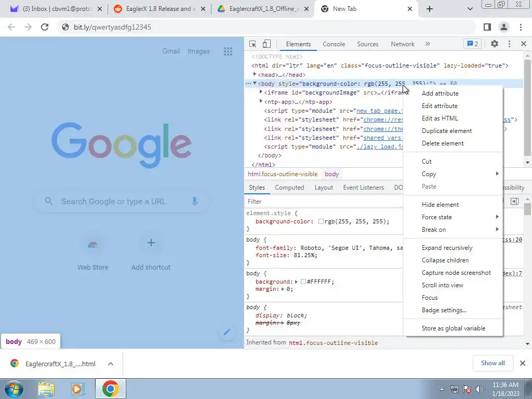This screenshot has height=399, width=532.
Task: Switch to the Sources tab
Action: 367,44
